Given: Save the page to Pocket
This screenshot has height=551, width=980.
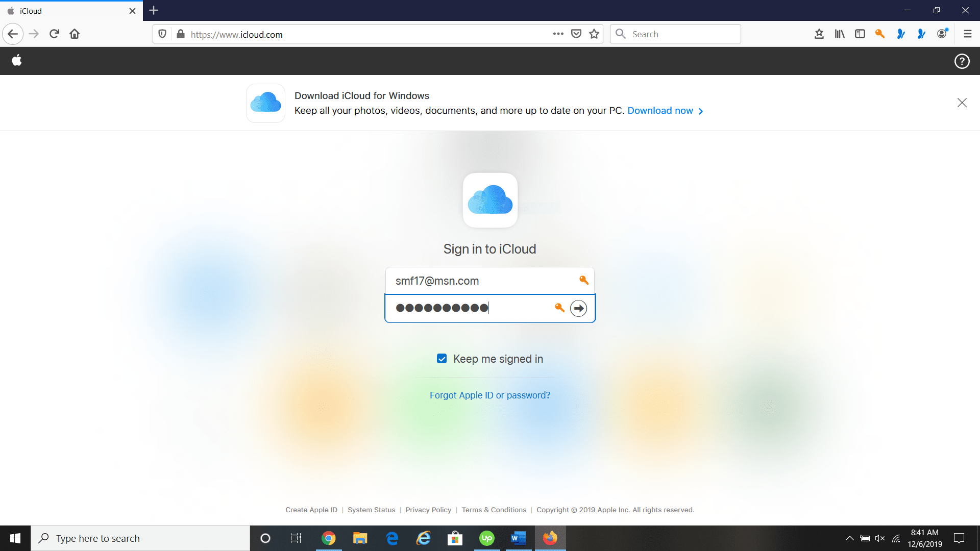Looking at the screenshot, I should click(x=576, y=34).
